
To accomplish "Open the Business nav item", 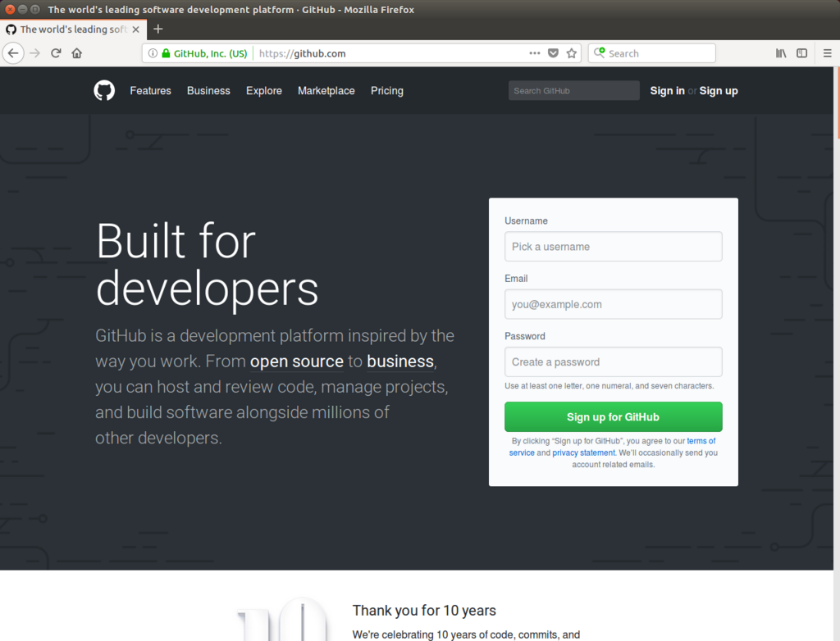I will pos(208,90).
